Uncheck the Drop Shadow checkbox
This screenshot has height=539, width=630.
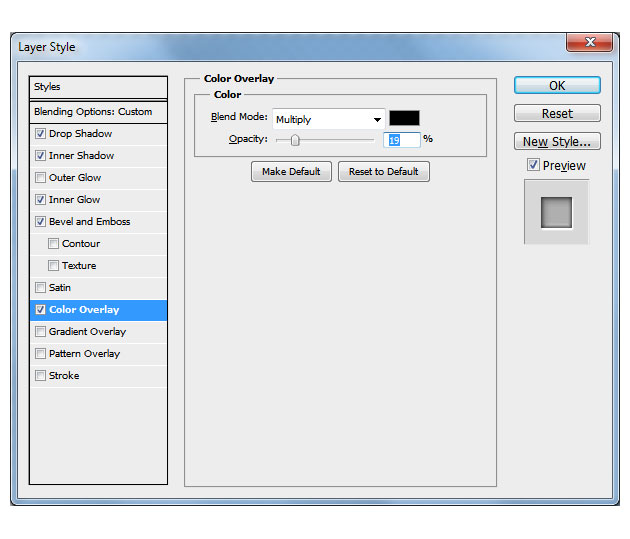tap(40, 134)
